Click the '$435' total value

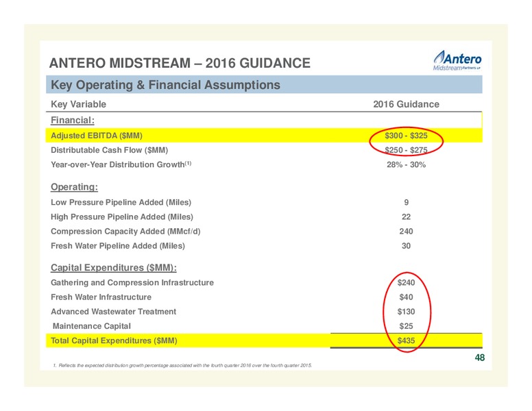pyautogui.click(x=406, y=341)
